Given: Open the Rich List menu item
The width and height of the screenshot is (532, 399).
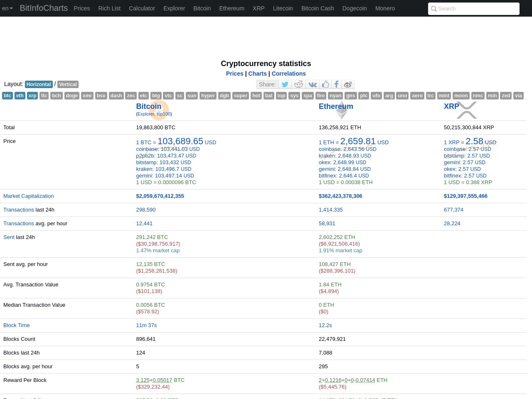Looking at the screenshot, I should 109,8.
